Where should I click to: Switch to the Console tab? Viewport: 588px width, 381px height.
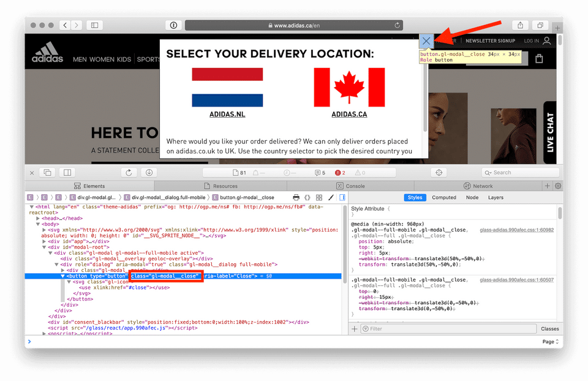coord(350,186)
